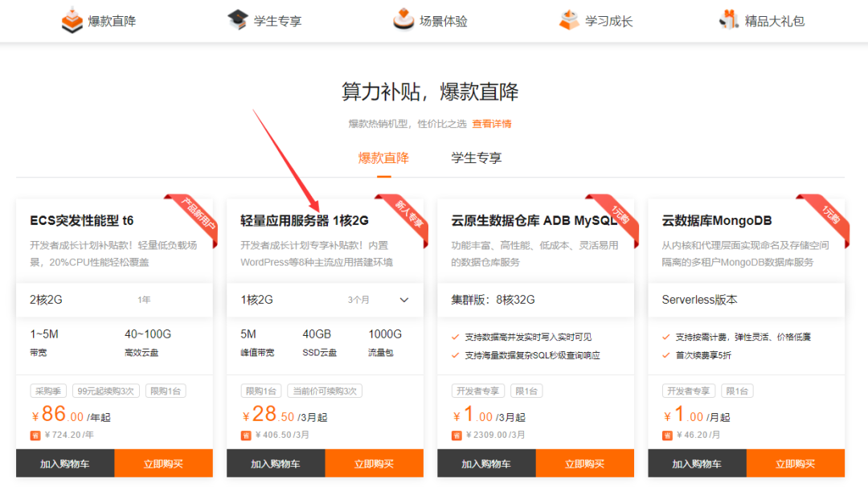Click the ¥86.00/年起 price
The image size is (868, 487).
(70, 415)
